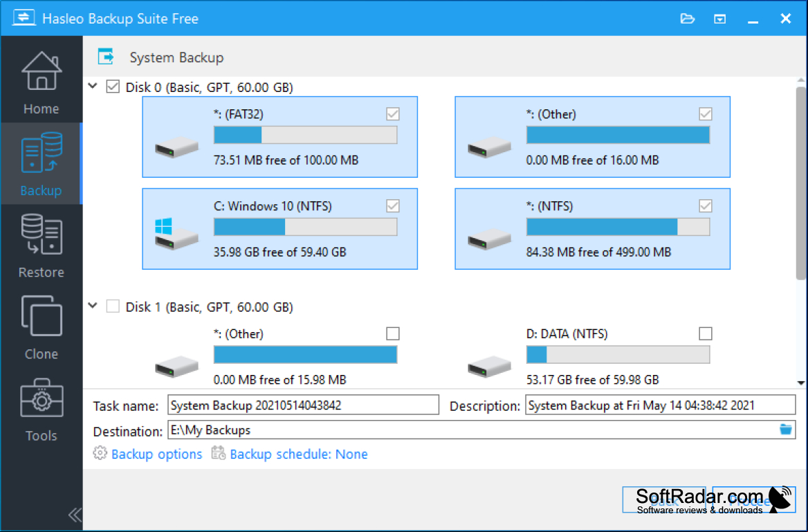
Task: Open the Restore sidebar section
Action: tap(42, 246)
